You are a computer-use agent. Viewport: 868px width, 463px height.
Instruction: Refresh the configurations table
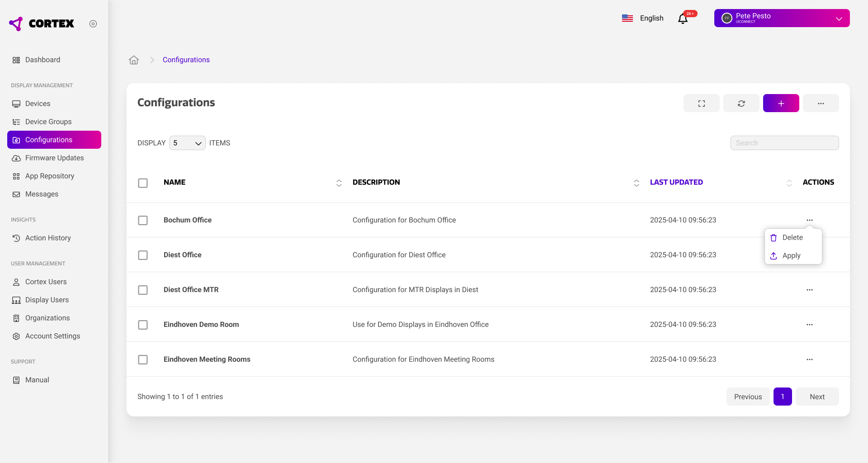[741, 104]
